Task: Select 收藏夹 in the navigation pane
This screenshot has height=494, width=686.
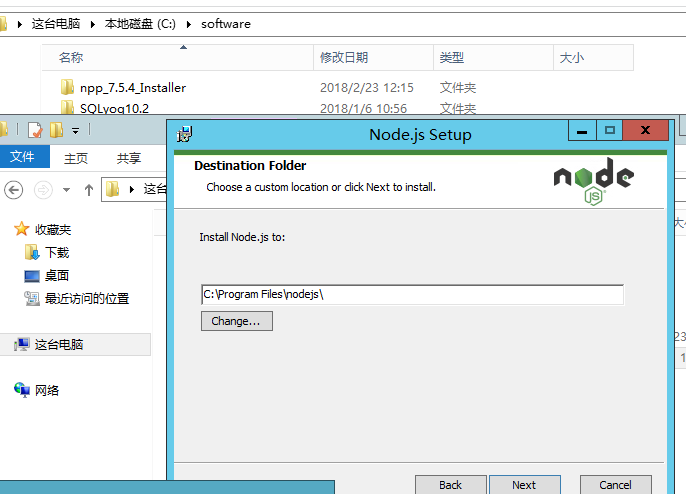Action: tap(53, 230)
